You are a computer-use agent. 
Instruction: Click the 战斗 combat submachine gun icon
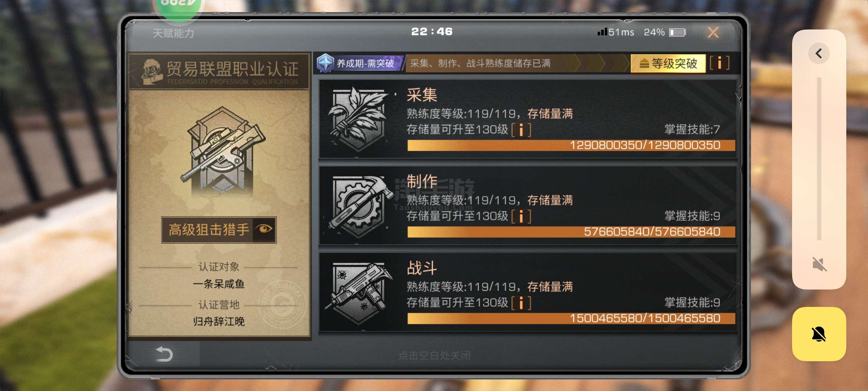tap(358, 292)
